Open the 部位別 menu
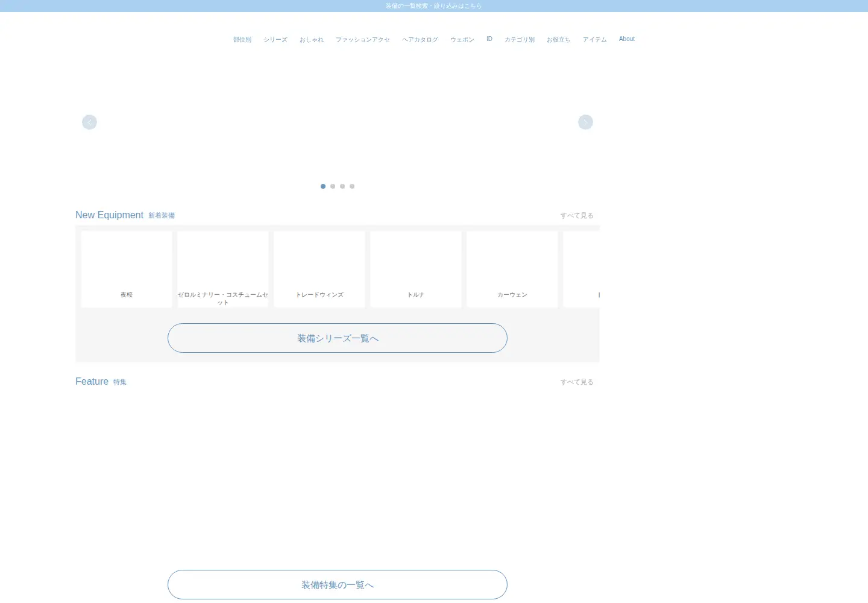The width and height of the screenshot is (868, 603). [x=242, y=39]
